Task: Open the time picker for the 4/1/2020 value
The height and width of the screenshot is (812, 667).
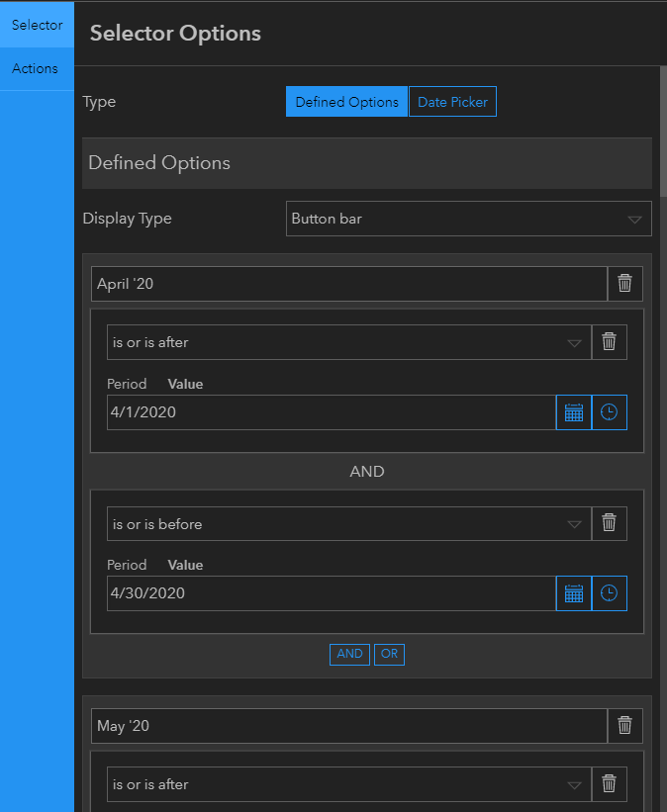Action: 609,412
